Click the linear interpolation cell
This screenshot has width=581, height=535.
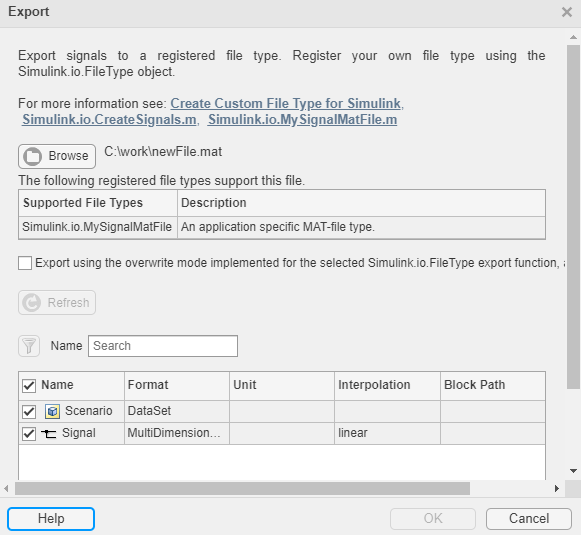[387, 433]
